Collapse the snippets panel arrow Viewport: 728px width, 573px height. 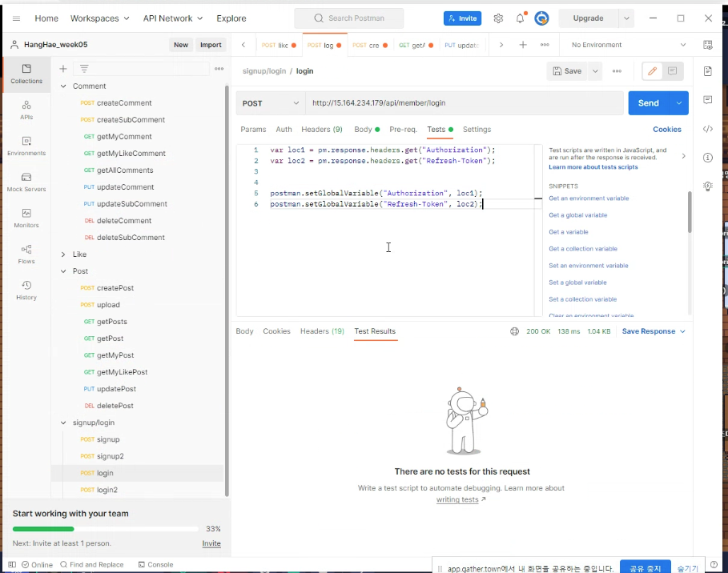click(x=683, y=156)
